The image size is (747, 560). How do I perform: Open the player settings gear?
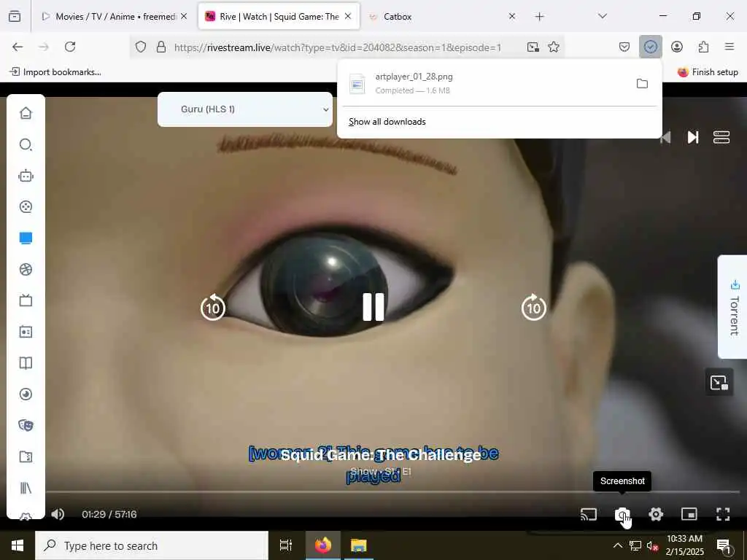click(x=656, y=514)
